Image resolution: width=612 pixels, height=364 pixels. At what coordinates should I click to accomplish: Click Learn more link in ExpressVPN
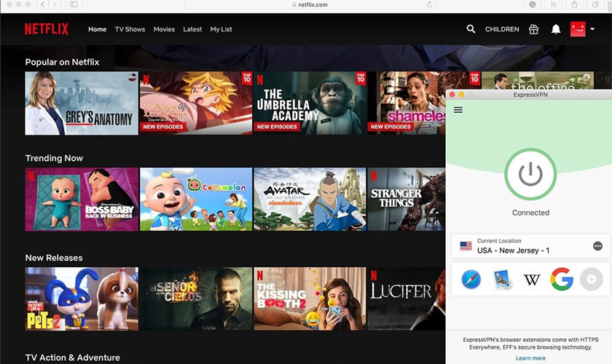pos(530,358)
